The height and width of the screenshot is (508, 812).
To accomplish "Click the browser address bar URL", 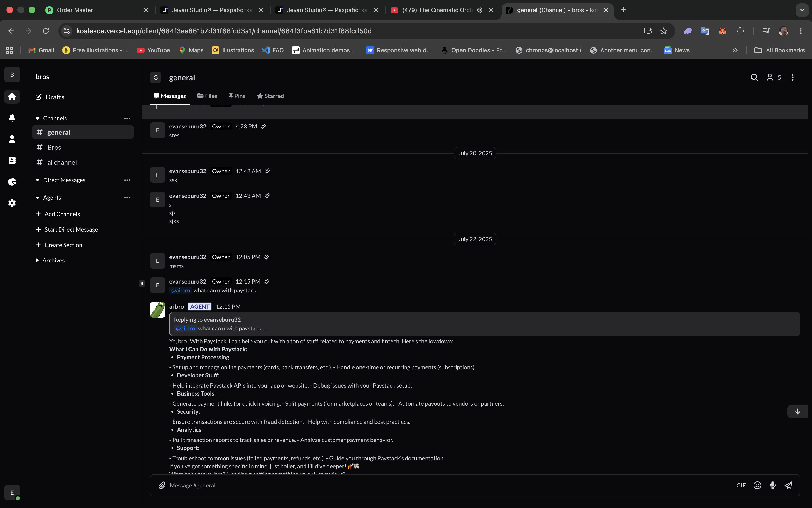I will coord(224,31).
